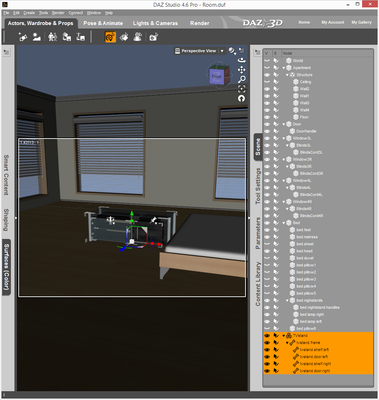Click the reset view arrow icon
The width and height of the screenshot is (379, 400).
(x=242, y=99)
